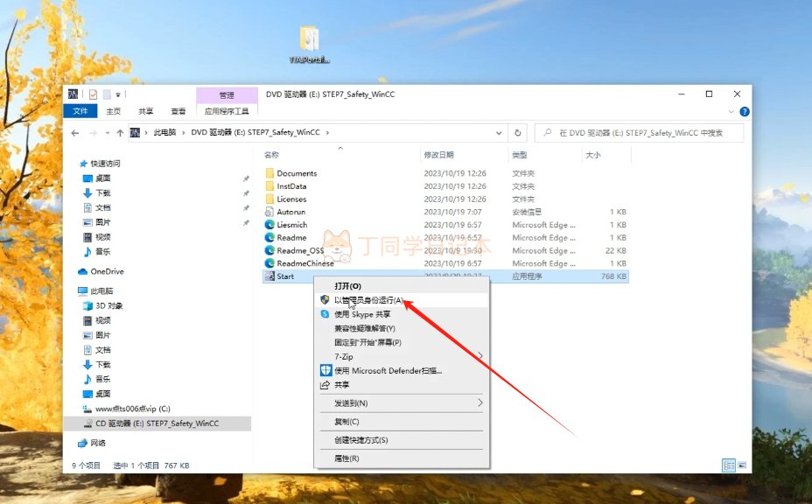
Task: Open the 7-Zip submenu
Action: (402, 356)
